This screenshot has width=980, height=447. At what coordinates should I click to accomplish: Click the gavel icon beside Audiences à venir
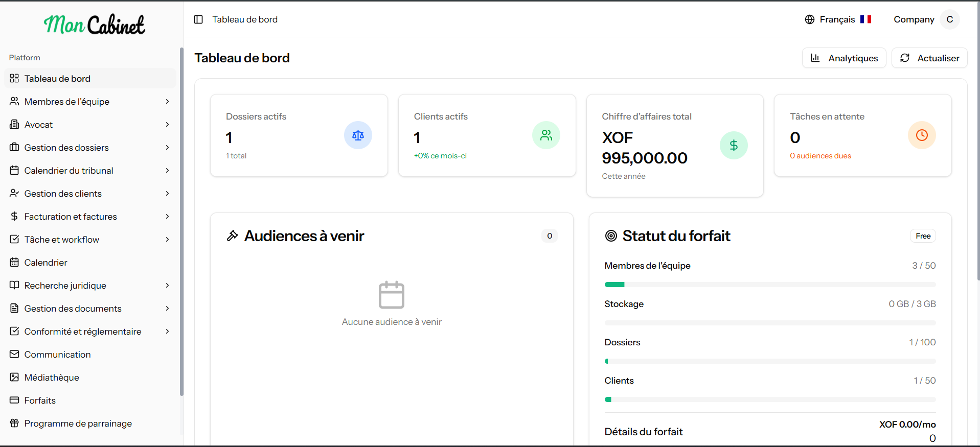tap(233, 236)
